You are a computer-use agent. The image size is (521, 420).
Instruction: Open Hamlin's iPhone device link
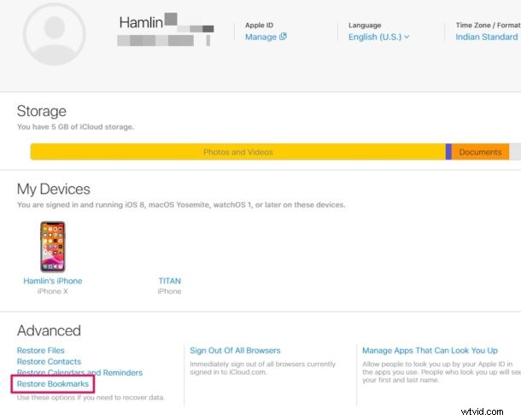point(52,281)
